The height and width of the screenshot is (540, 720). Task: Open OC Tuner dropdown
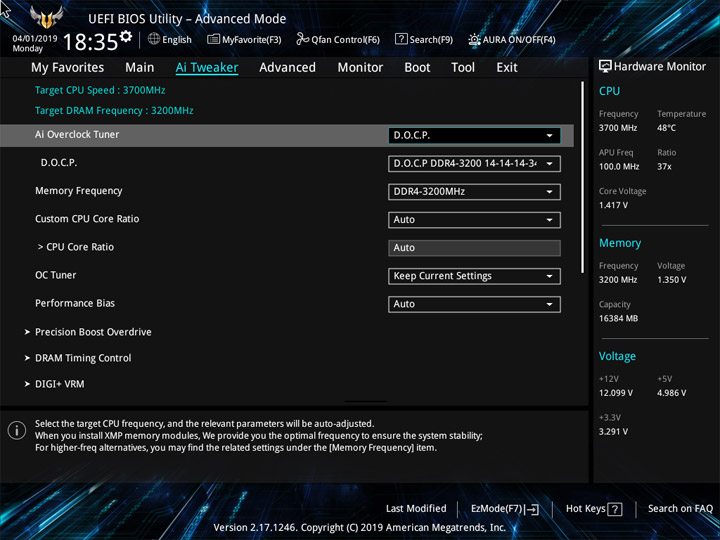[x=474, y=276]
